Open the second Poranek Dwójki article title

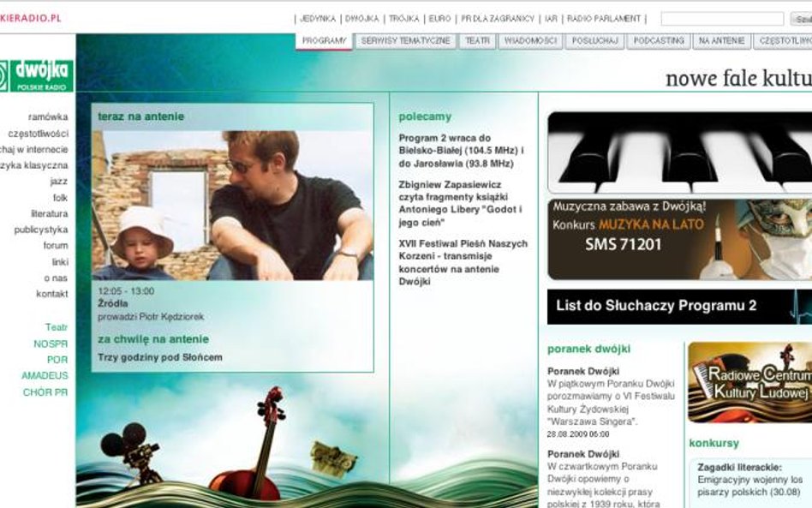tap(583, 454)
